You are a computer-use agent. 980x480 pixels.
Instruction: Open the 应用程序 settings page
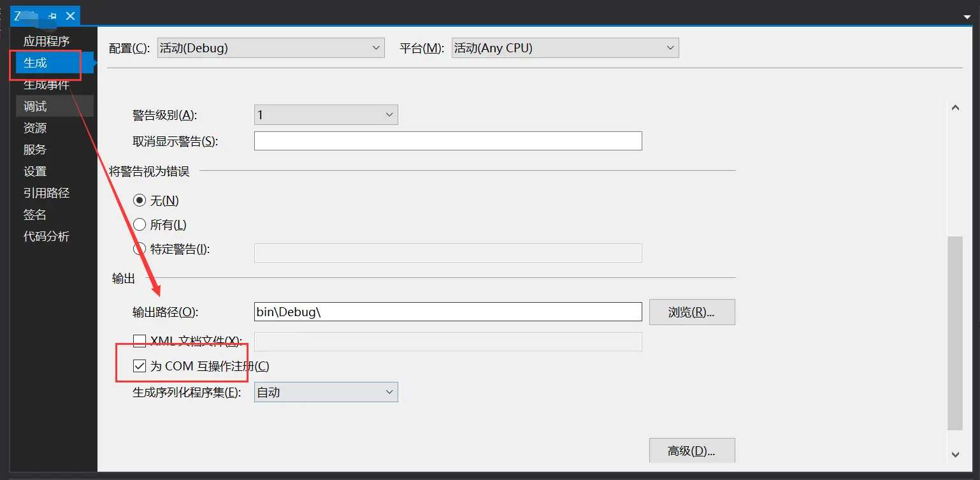tap(47, 41)
